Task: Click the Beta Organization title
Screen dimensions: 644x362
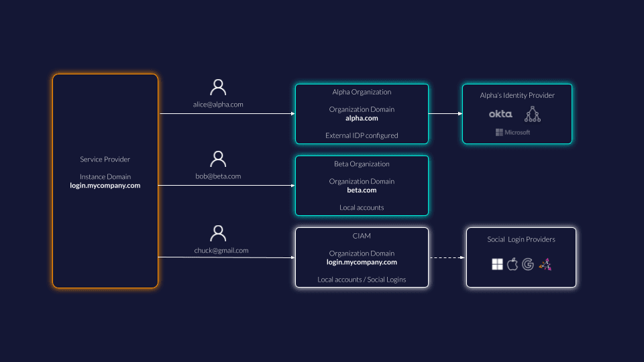Action: coord(362,164)
